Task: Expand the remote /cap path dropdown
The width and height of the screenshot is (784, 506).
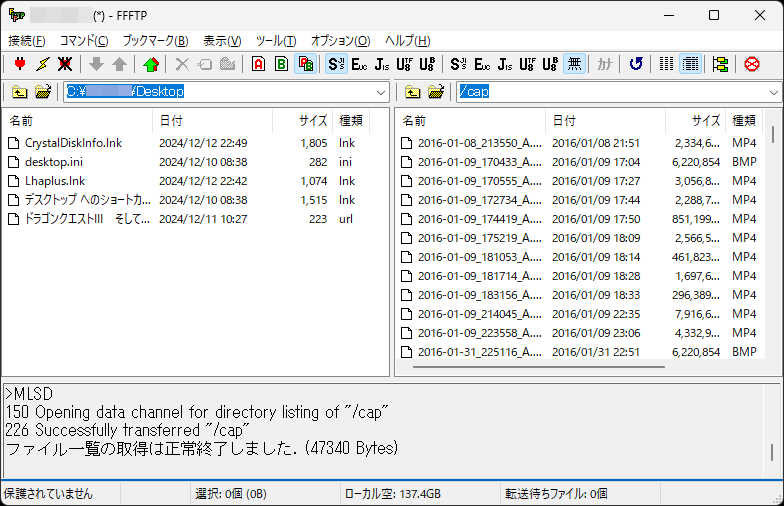Action: 774,92
